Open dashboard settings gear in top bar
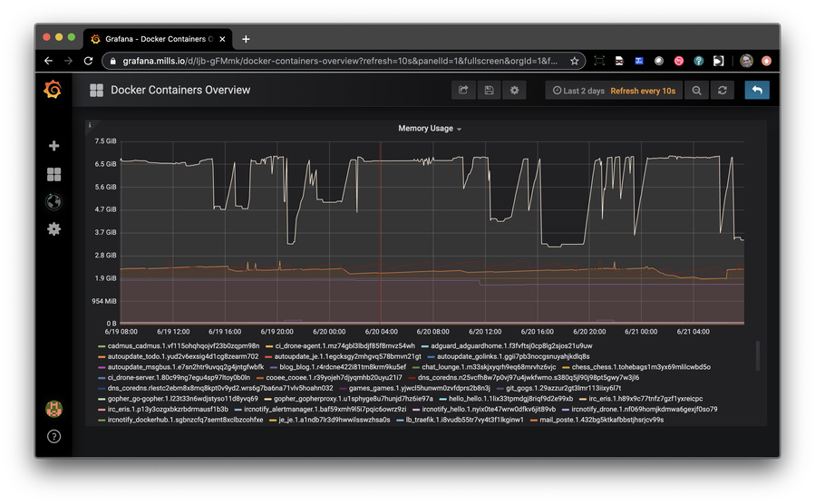The height and width of the screenshot is (504, 815). (x=514, y=91)
